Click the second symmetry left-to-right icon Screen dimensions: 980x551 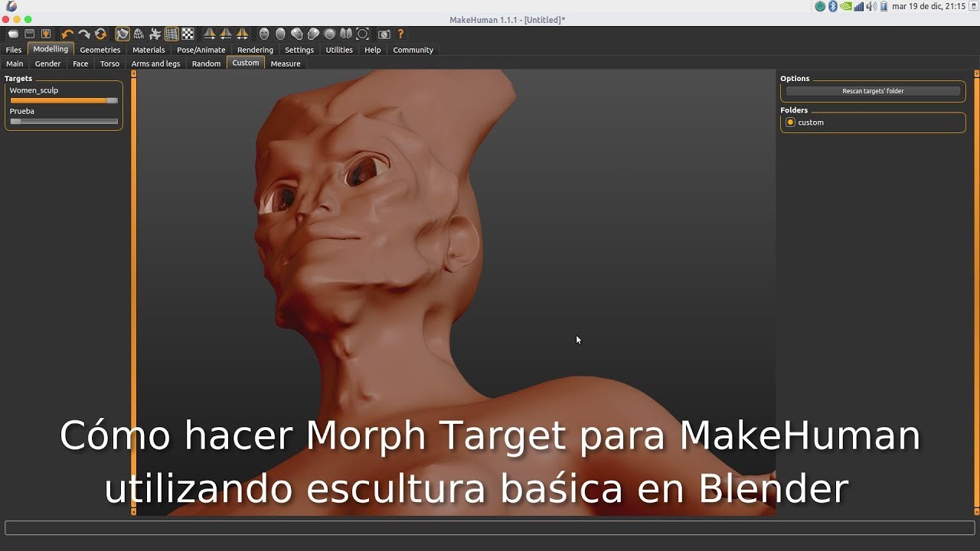[x=225, y=34]
